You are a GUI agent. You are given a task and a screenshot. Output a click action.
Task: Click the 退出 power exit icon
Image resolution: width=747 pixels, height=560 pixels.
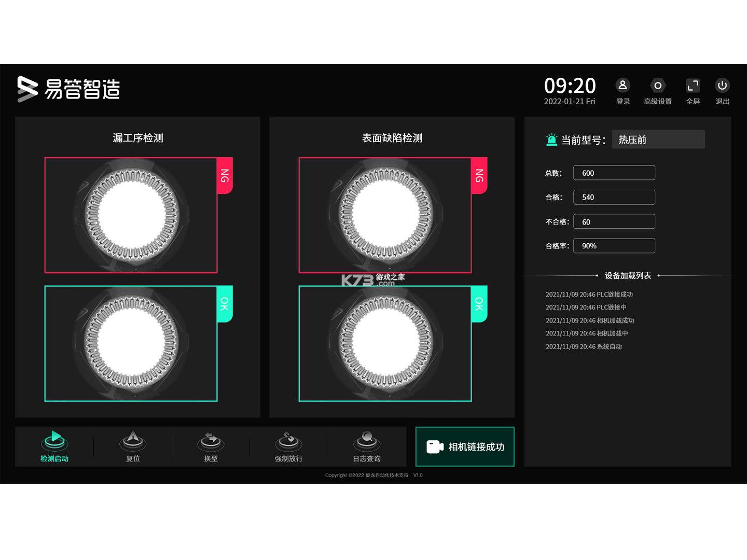coord(722,86)
